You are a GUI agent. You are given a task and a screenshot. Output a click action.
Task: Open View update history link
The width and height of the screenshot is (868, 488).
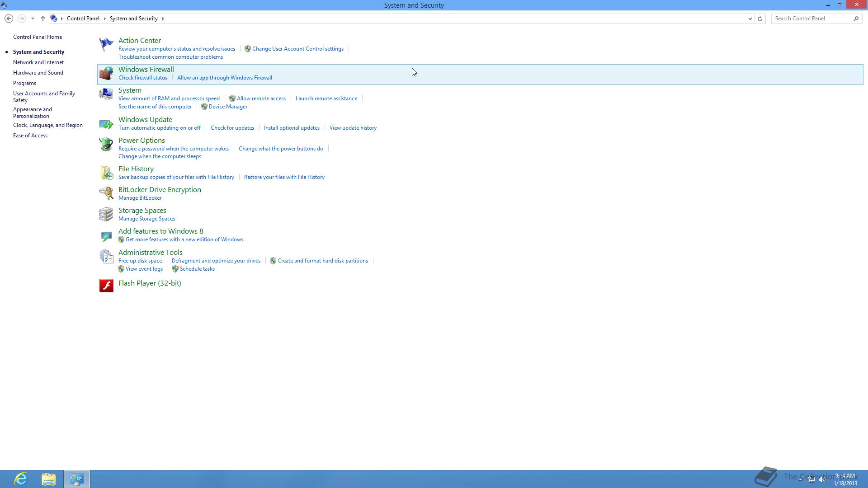point(353,128)
